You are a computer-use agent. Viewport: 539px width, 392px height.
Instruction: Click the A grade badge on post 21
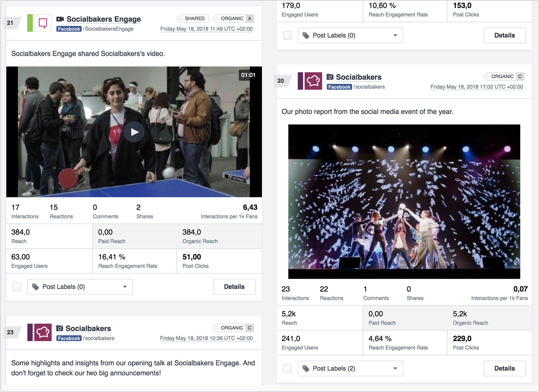pyautogui.click(x=250, y=18)
